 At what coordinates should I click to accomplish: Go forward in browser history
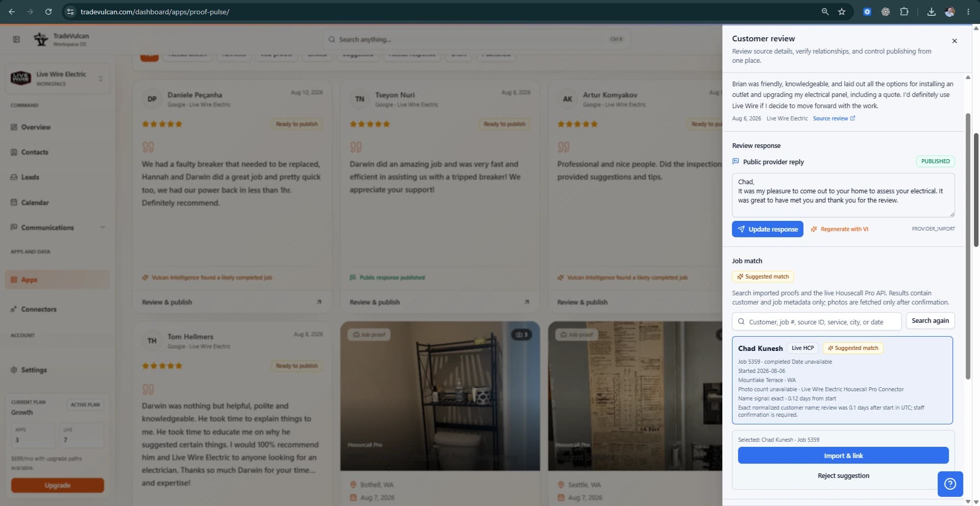pos(30,12)
